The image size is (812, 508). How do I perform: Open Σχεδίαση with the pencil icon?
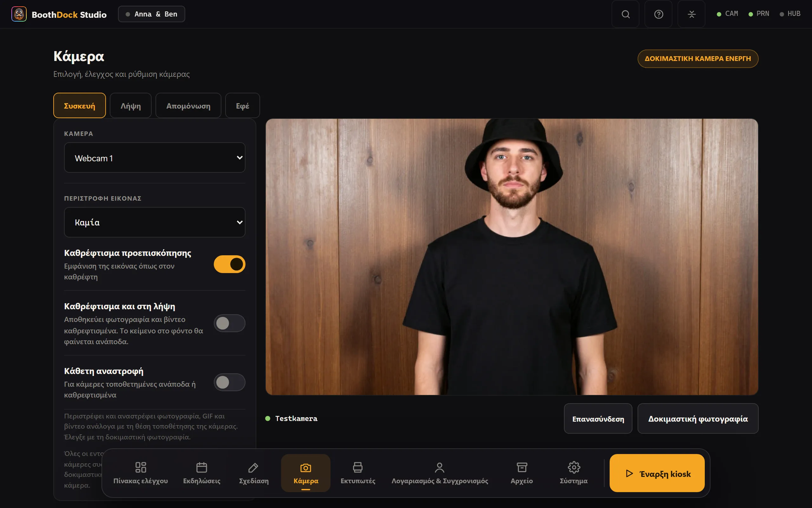[x=254, y=473]
